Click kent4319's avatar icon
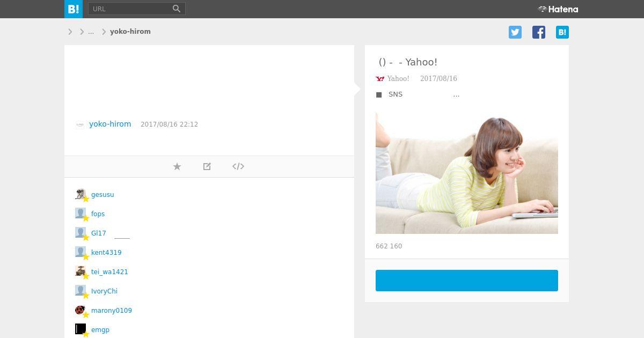Image resolution: width=644 pixels, height=338 pixels. [80, 252]
